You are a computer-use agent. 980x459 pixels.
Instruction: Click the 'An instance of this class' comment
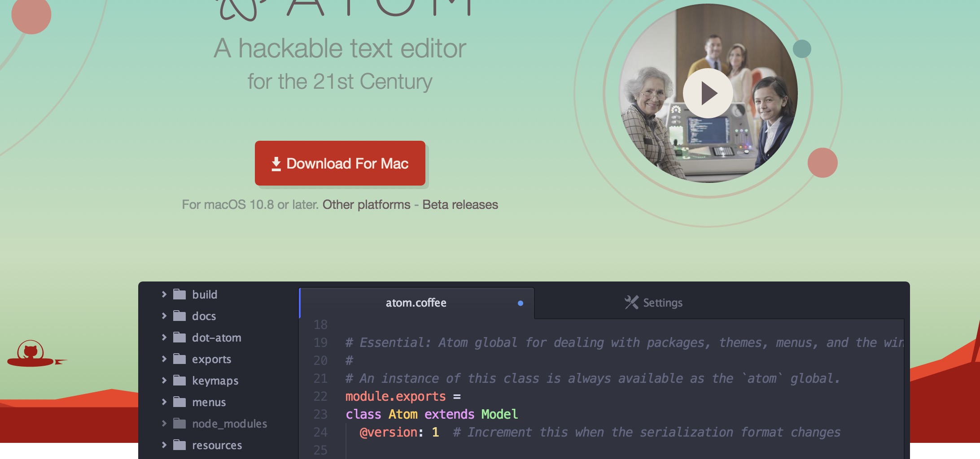pos(592,379)
